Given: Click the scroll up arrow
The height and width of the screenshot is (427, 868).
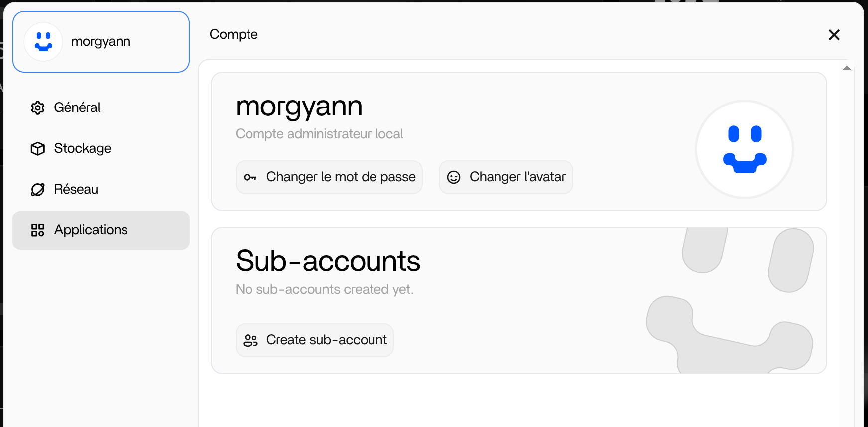Looking at the screenshot, I should click(x=846, y=68).
